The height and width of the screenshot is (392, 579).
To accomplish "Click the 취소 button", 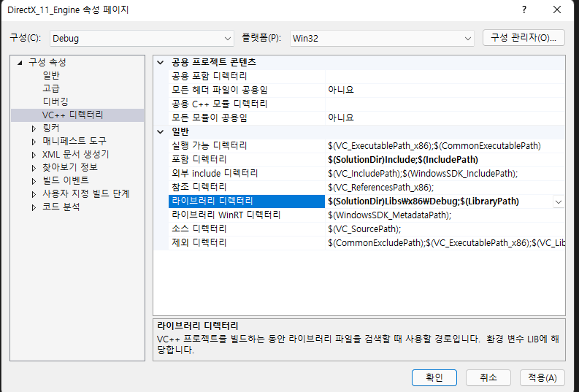I will (488, 377).
